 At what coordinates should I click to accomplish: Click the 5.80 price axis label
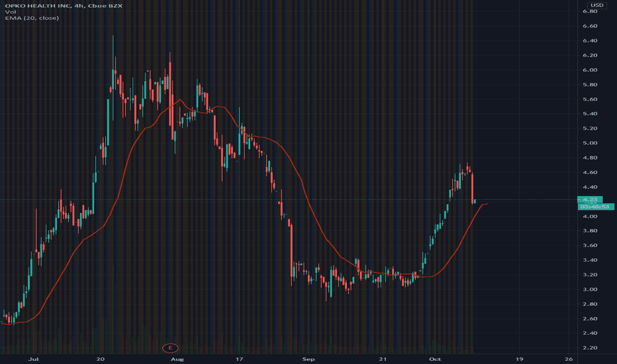click(x=590, y=85)
